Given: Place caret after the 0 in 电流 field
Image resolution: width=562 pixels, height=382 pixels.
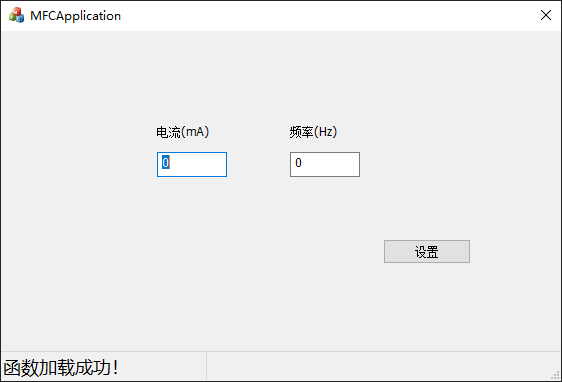Looking at the screenshot, I should (x=171, y=163).
